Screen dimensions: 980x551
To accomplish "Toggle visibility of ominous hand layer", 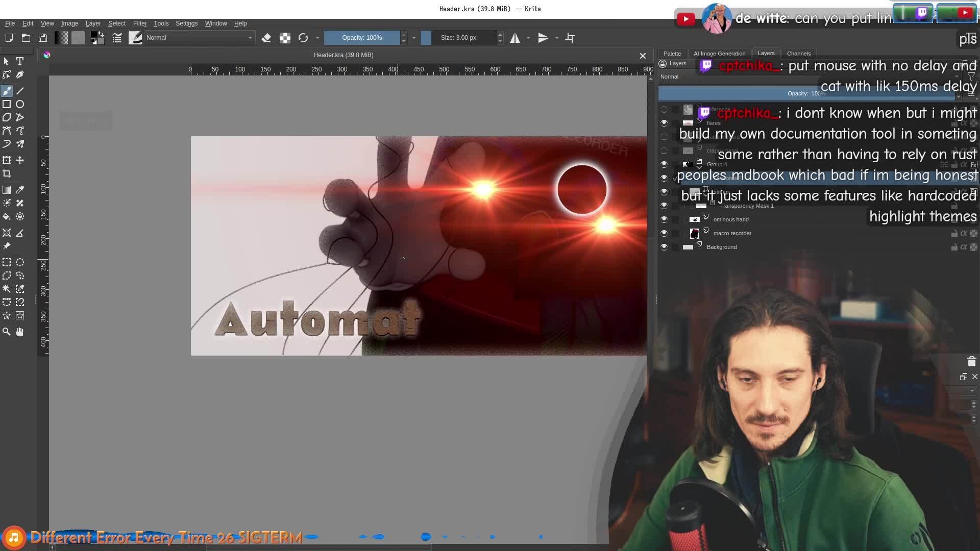I will [x=664, y=219].
